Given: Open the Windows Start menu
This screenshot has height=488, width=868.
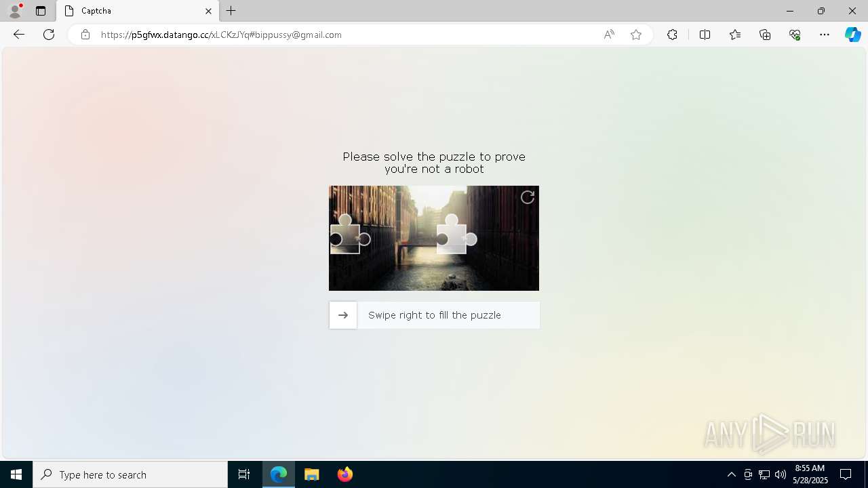Looking at the screenshot, I should click(16, 474).
